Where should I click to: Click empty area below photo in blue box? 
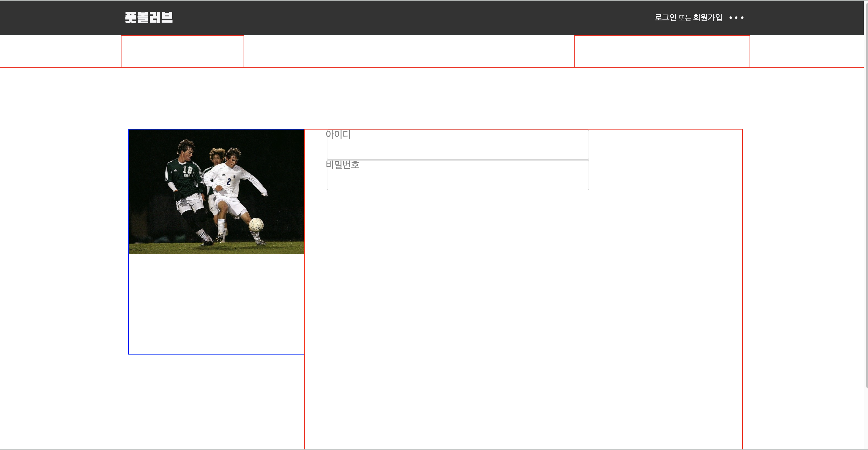216,304
